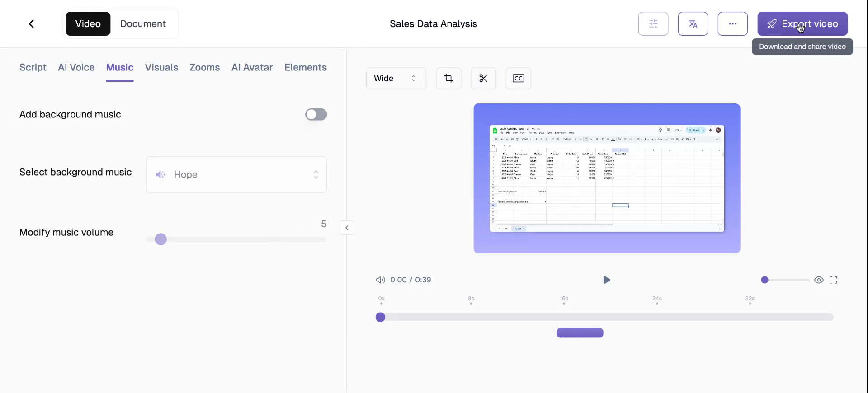Click the Sales Data Analysis title
Screen dimensions: 868x393
pyautogui.click(x=434, y=24)
